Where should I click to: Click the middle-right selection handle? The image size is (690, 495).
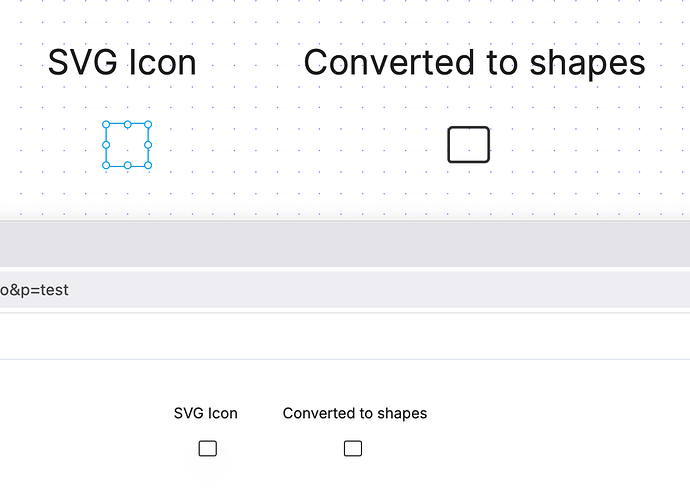click(149, 145)
